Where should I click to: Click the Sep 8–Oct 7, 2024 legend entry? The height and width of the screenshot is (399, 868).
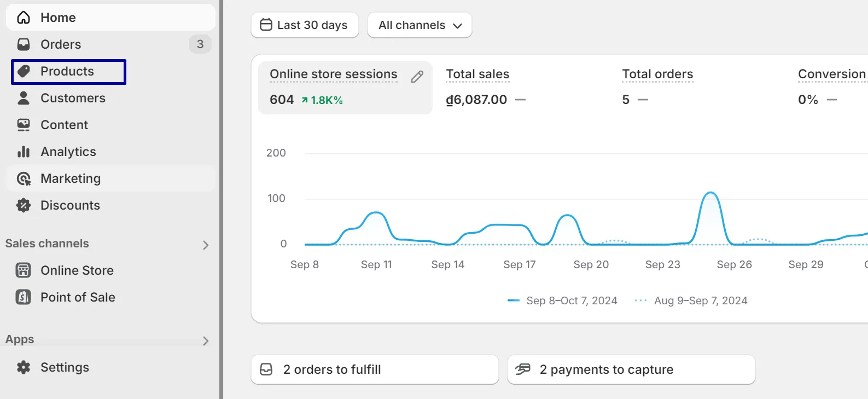(562, 300)
